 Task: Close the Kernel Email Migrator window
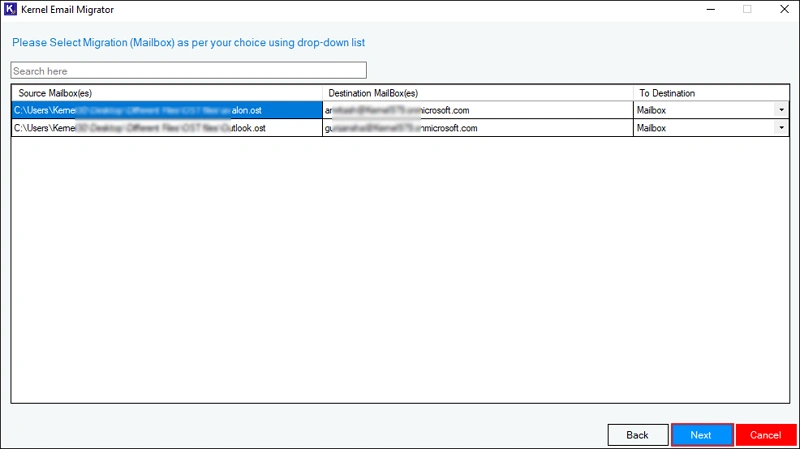tap(784, 9)
